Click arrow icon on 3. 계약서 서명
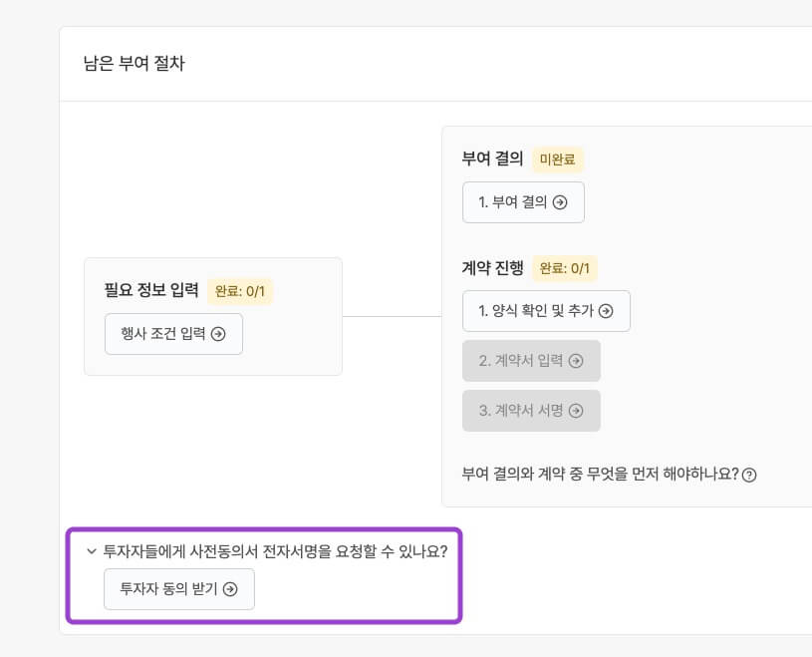812x657 pixels. pos(576,411)
